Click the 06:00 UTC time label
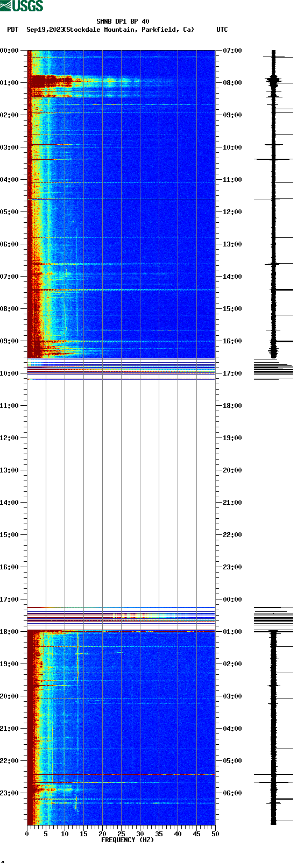 pyautogui.click(x=232, y=793)
